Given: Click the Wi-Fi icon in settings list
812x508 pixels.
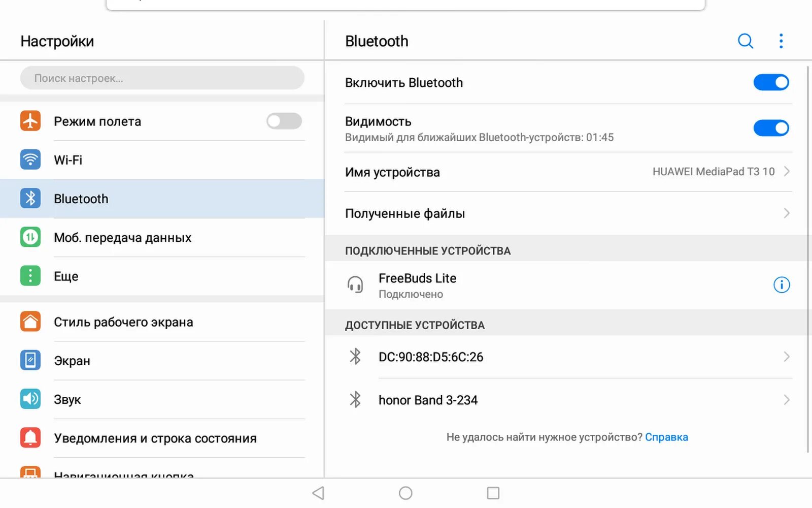Looking at the screenshot, I should click(30, 160).
